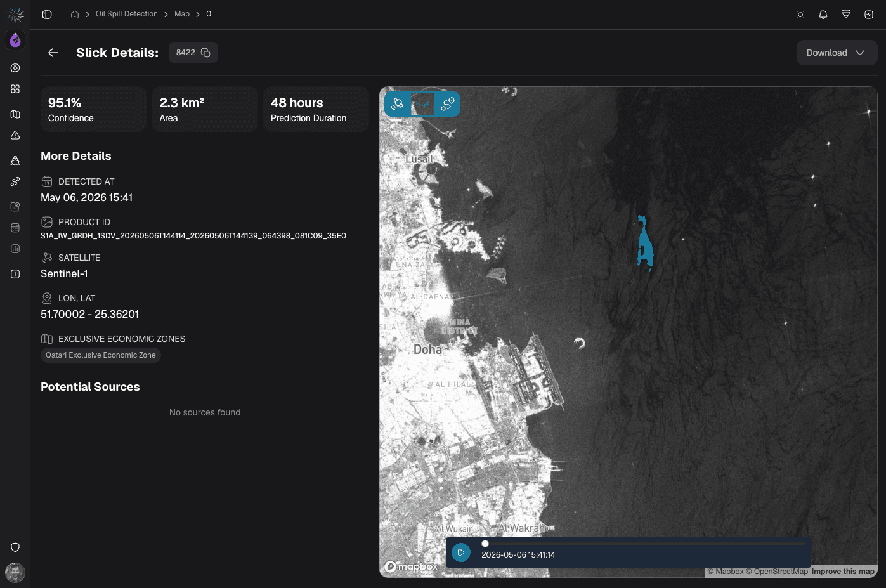Play the drift prediction animation

tap(461, 552)
